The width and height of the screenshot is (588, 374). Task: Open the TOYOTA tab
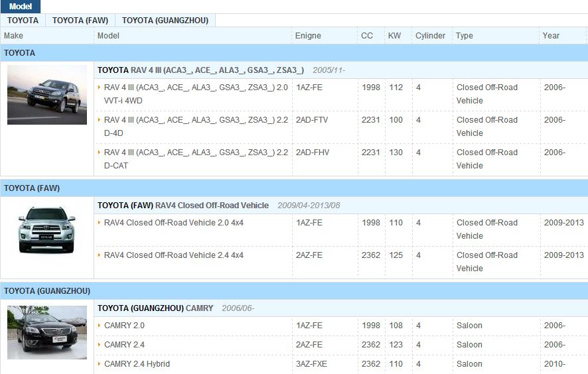click(23, 21)
